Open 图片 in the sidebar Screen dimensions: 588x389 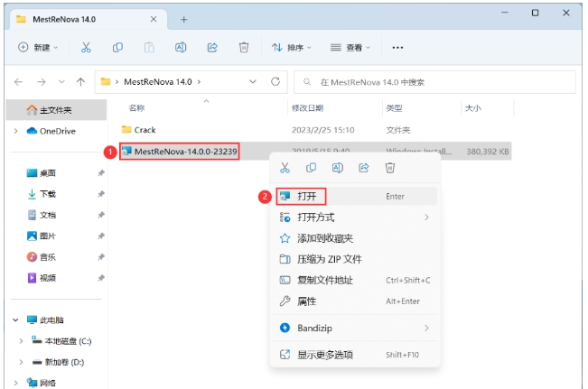coord(42,236)
